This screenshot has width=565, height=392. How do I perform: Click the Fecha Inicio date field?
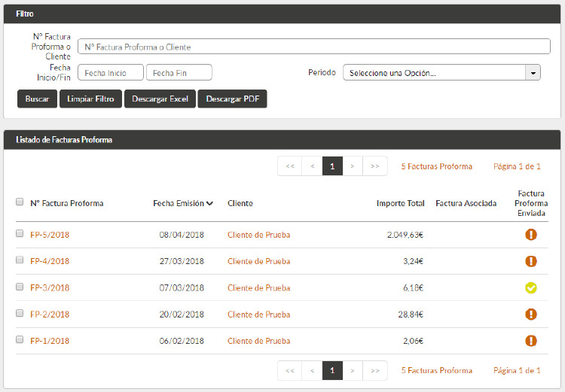[x=110, y=73]
